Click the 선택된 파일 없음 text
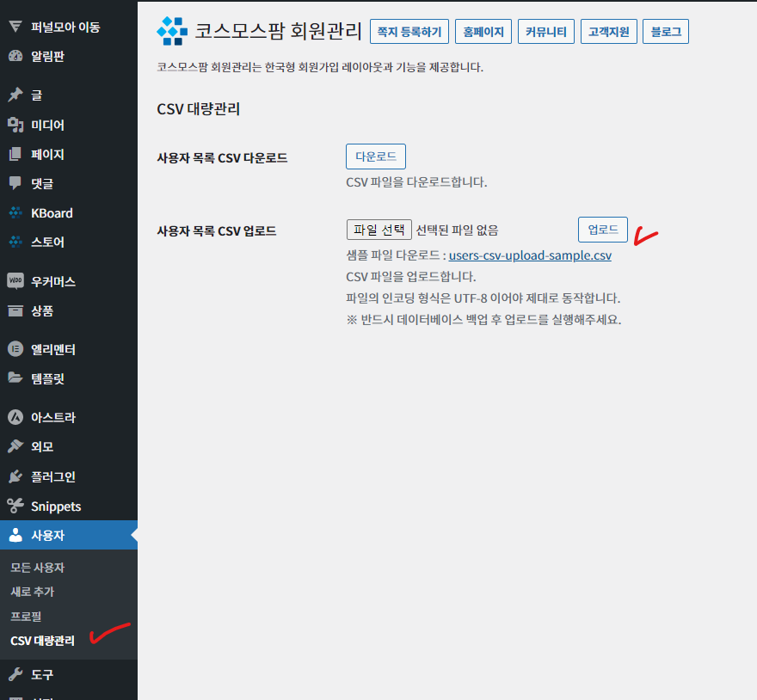This screenshot has width=757, height=700. point(457,230)
